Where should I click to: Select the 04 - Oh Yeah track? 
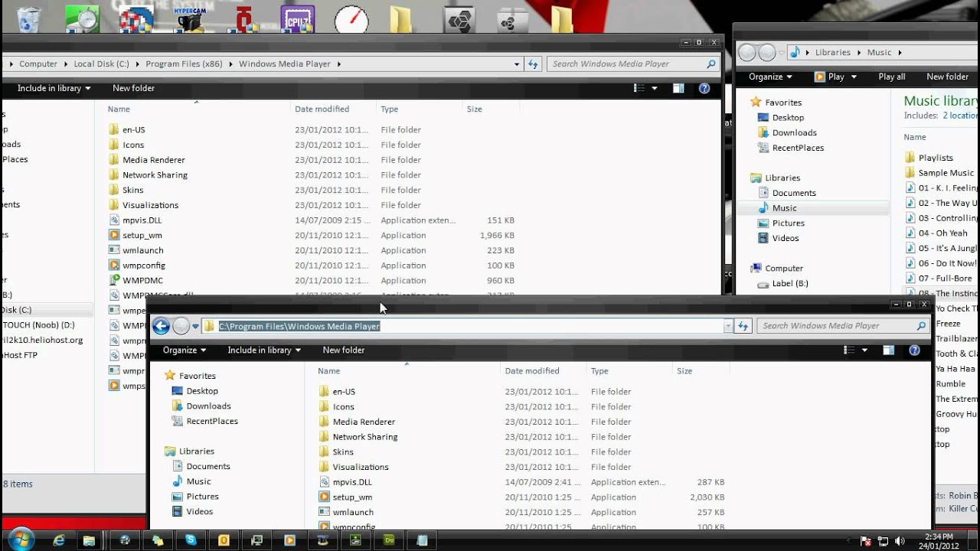click(x=942, y=233)
